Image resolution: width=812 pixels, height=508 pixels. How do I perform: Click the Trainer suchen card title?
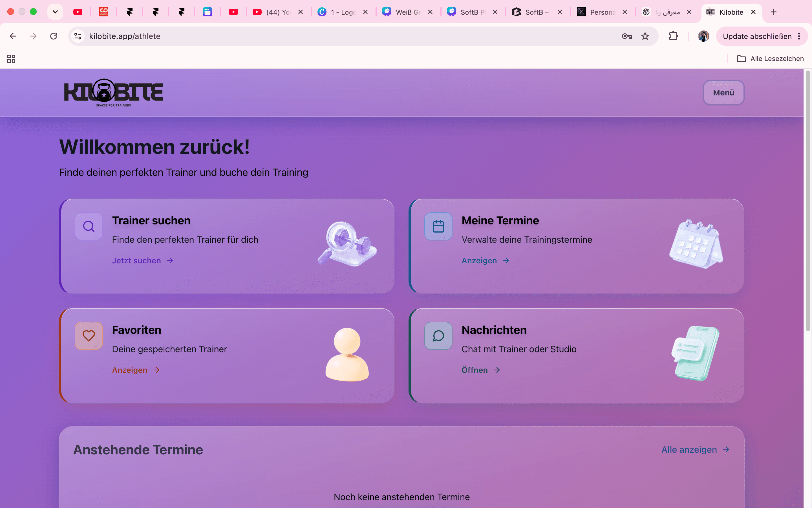coord(151,220)
